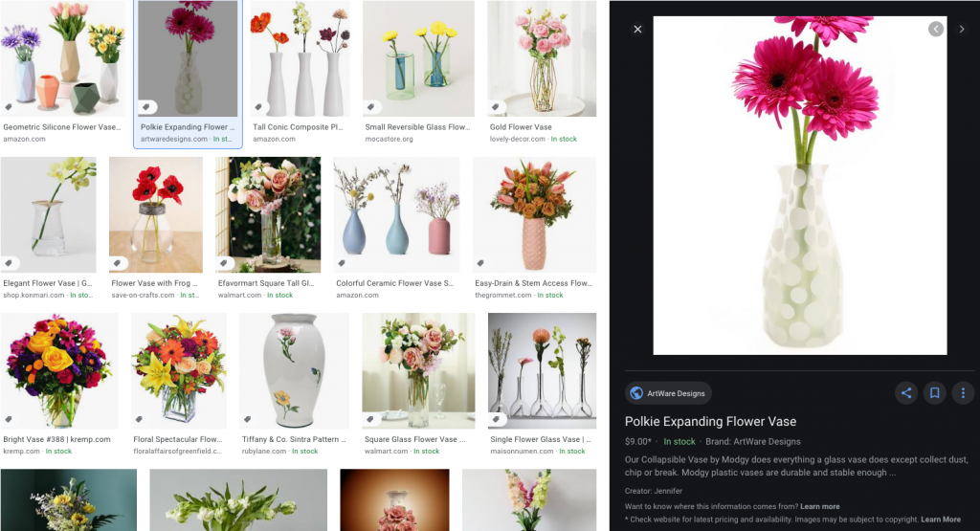This screenshot has width=980, height=531.
Task: Click product tag icon on Polkie thumbnail
Action: (146, 107)
